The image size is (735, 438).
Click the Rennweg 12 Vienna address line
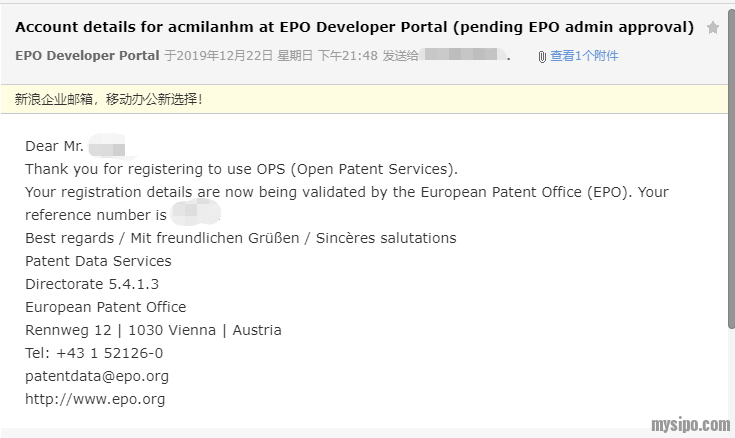153,330
